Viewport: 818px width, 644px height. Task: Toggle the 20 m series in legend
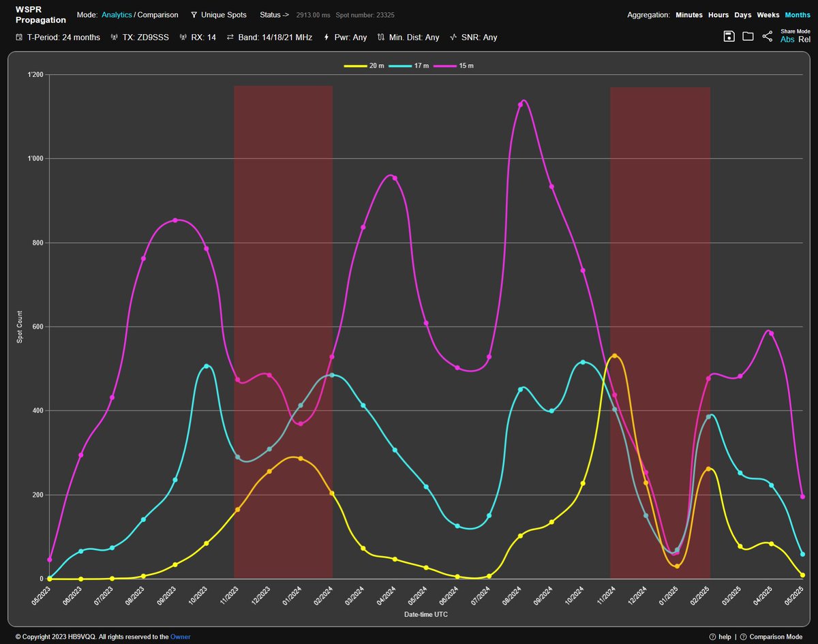point(364,65)
